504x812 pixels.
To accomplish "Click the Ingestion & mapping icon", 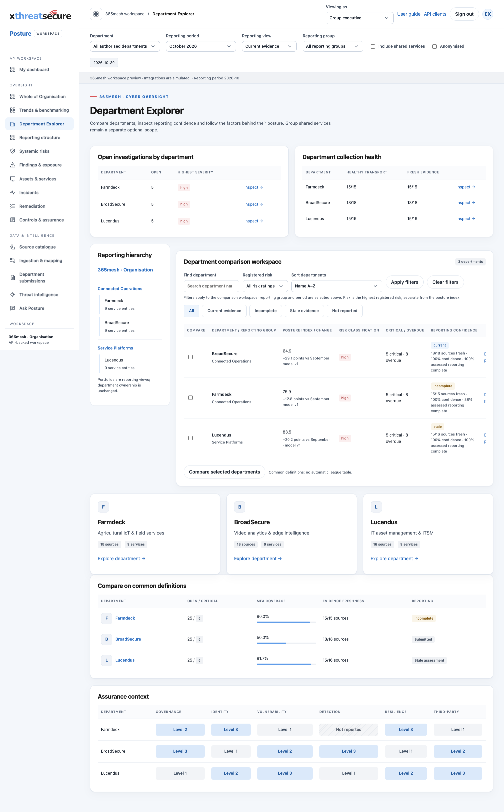I will point(13,260).
